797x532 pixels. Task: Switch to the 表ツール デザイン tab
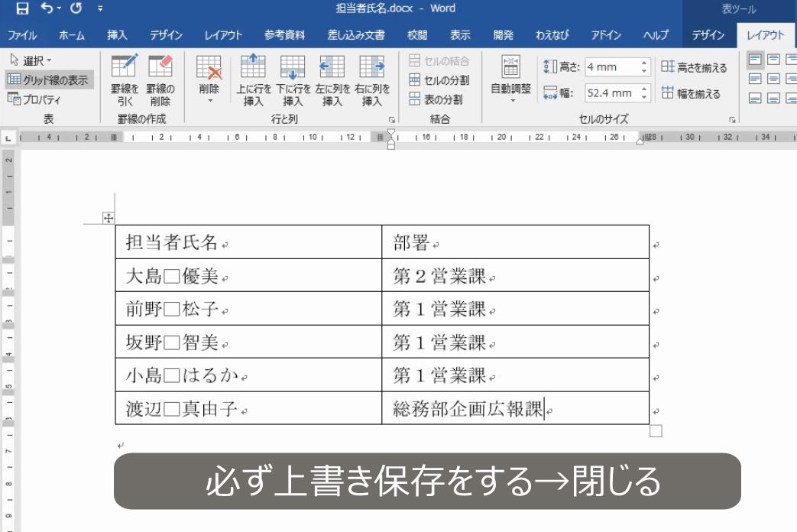708,35
